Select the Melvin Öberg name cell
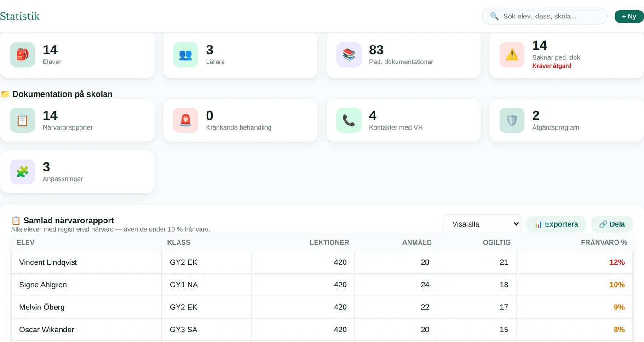Screen dimensions: 644x342 tap(86, 307)
